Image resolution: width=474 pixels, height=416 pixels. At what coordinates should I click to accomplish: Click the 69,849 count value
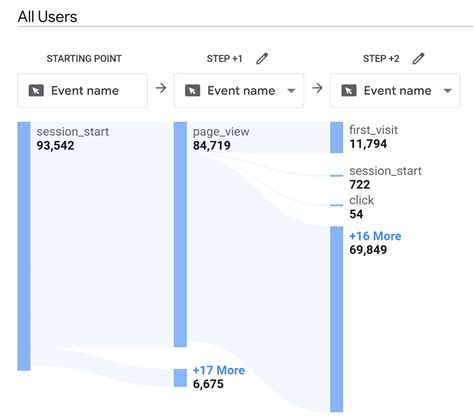point(368,250)
